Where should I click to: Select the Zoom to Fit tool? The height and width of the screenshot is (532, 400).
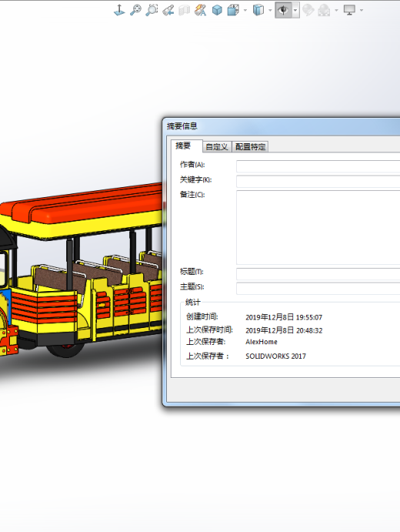(135, 10)
